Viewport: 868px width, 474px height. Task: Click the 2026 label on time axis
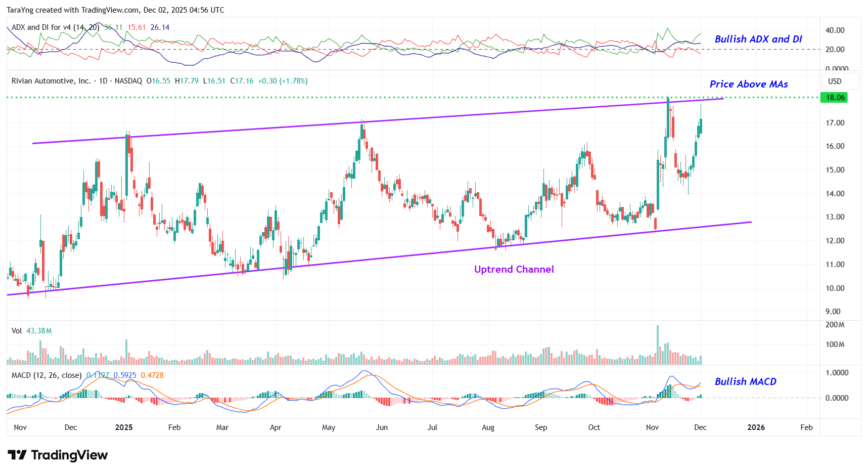coord(756,427)
